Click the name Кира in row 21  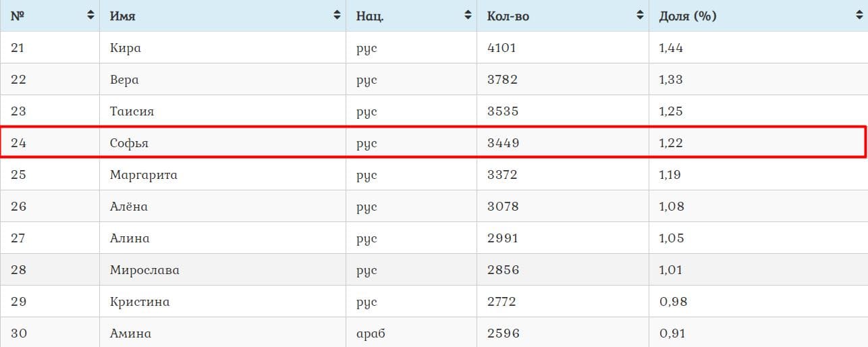pyautogui.click(x=126, y=48)
